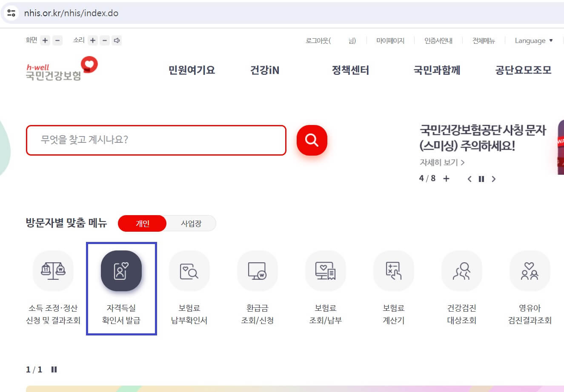Open 마이페이지 link
564x392 pixels.
point(390,41)
